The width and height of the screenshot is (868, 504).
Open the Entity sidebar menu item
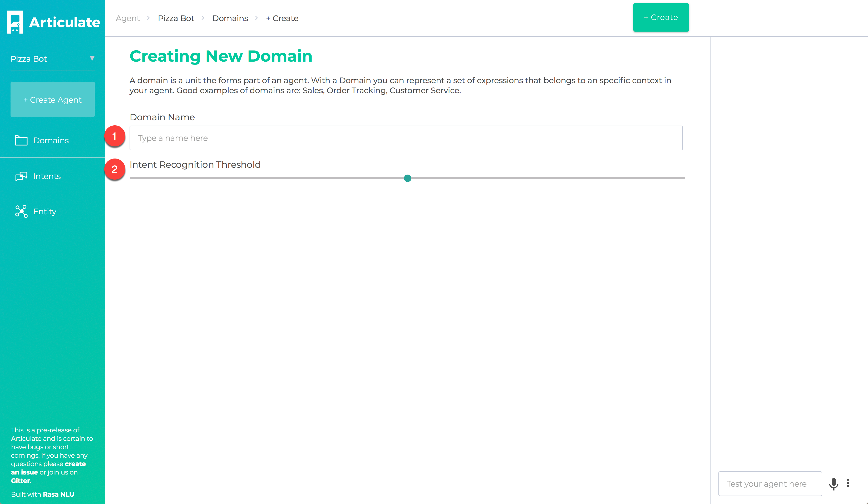(52, 211)
